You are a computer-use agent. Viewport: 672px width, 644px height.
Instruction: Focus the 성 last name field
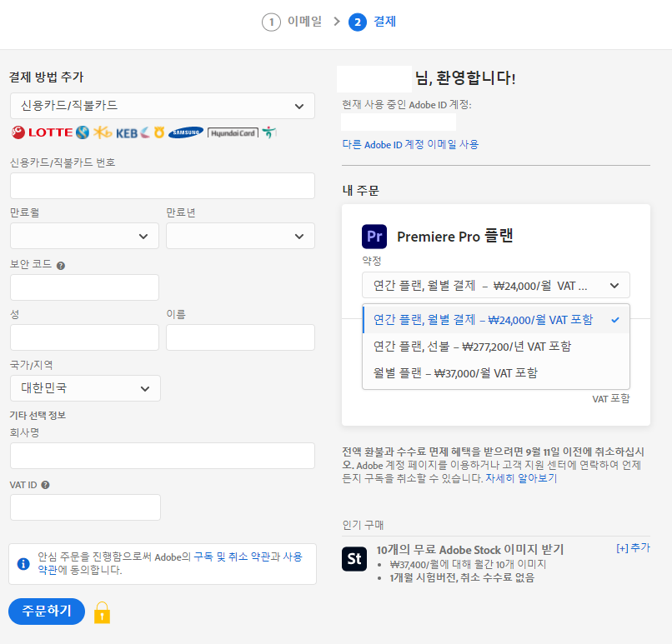click(84, 337)
